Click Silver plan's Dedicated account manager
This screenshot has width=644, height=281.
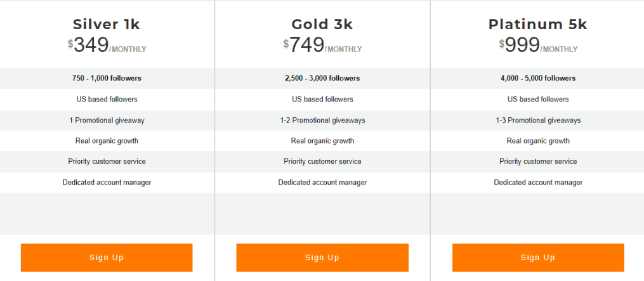(x=107, y=183)
